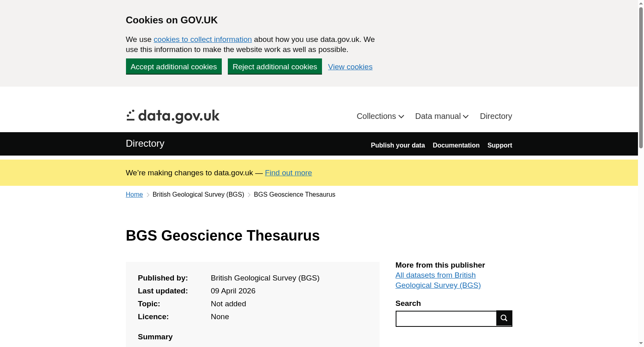This screenshot has width=644, height=347.
Task: Open the Support link
Action: click(500, 145)
